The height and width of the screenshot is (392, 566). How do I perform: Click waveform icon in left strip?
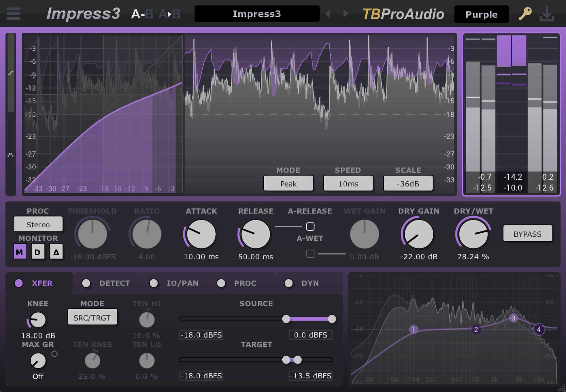[x=11, y=155]
